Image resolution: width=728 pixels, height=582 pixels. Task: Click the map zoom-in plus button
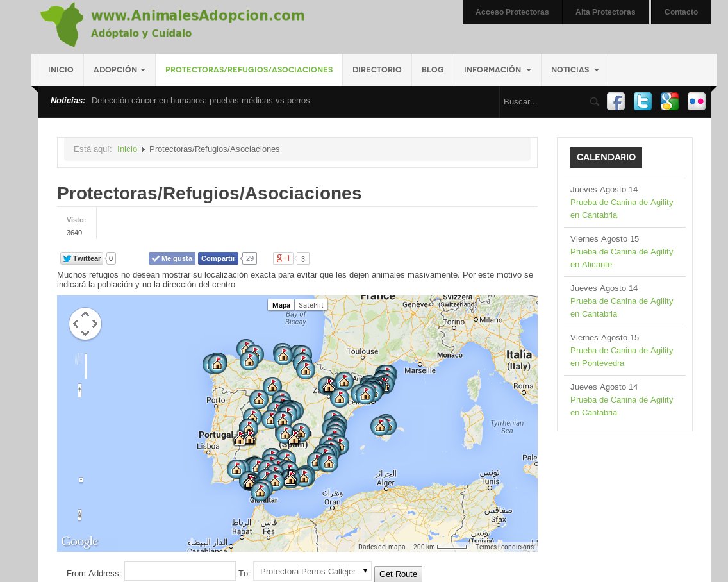(80, 390)
